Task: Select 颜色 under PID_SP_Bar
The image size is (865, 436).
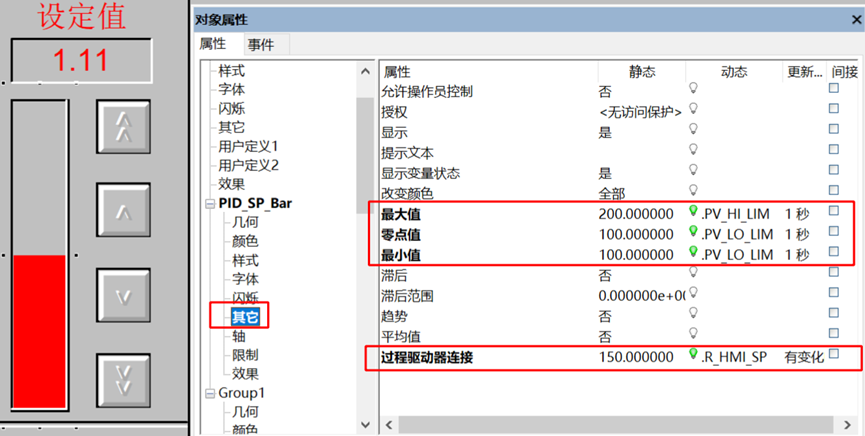Action: pos(245,241)
